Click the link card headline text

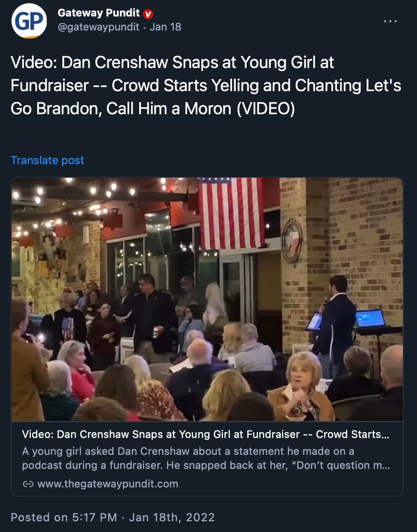[205, 434]
